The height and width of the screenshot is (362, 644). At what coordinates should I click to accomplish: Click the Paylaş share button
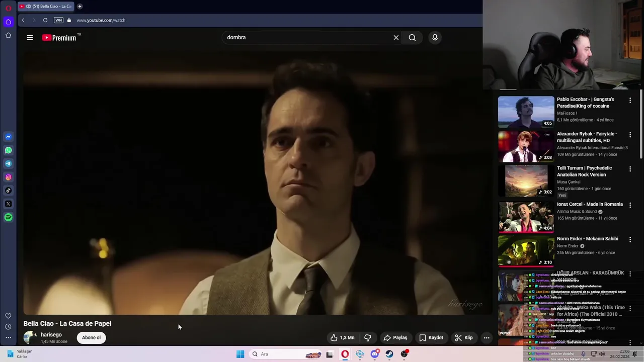(395, 338)
